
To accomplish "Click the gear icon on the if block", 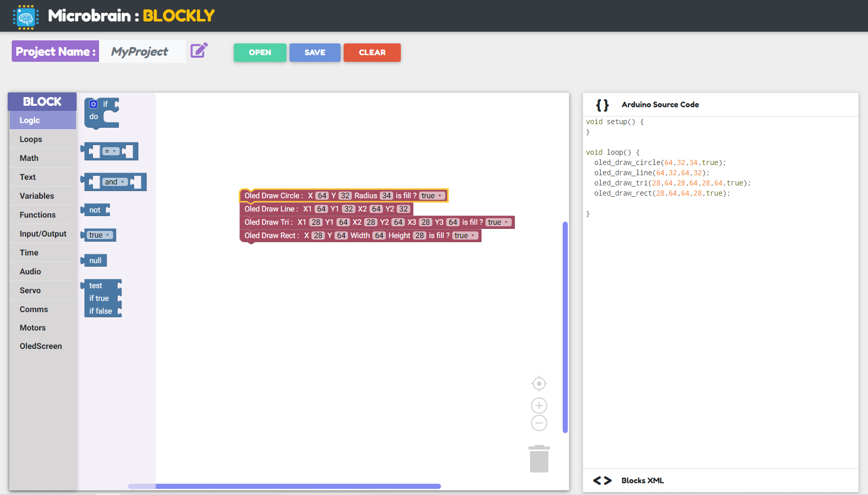I will point(93,104).
